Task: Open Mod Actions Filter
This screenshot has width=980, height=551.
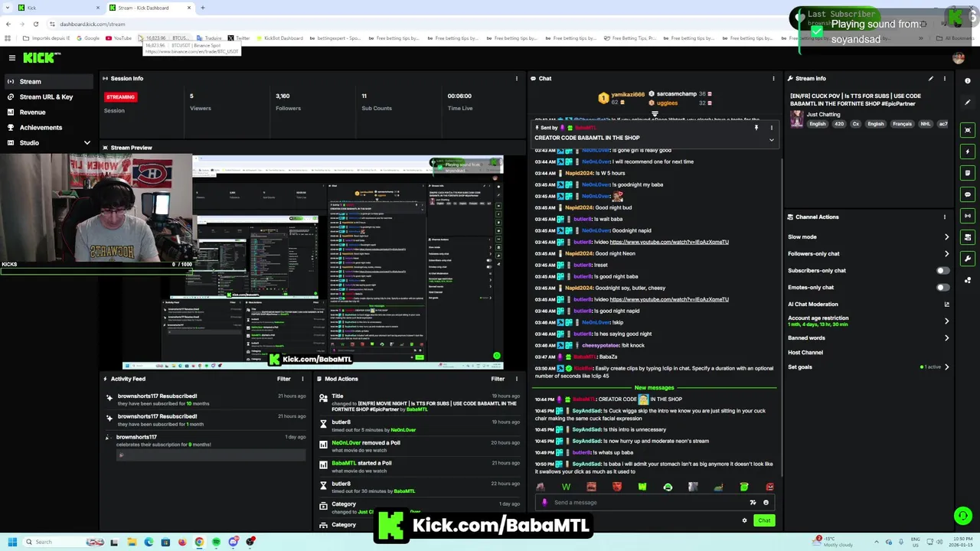Action: 498,379
